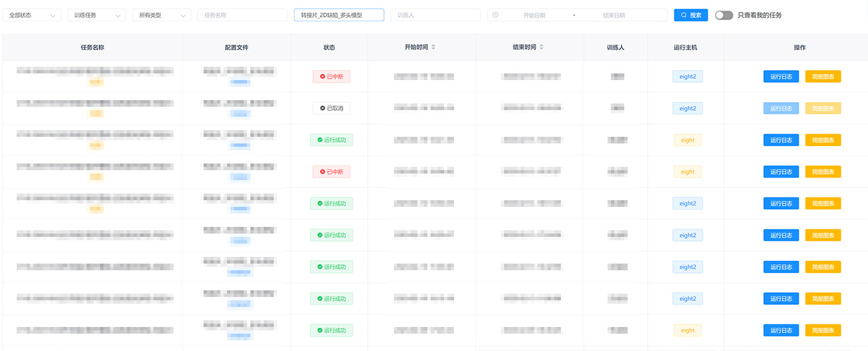The height and width of the screenshot is (351, 868).
Task: Click the 转接片_2D缺陷_多头模型 input field
Action: click(339, 15)
